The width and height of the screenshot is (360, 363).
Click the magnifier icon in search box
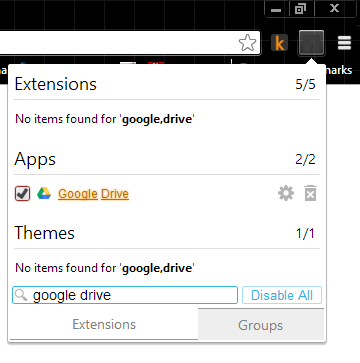[21, 295]
